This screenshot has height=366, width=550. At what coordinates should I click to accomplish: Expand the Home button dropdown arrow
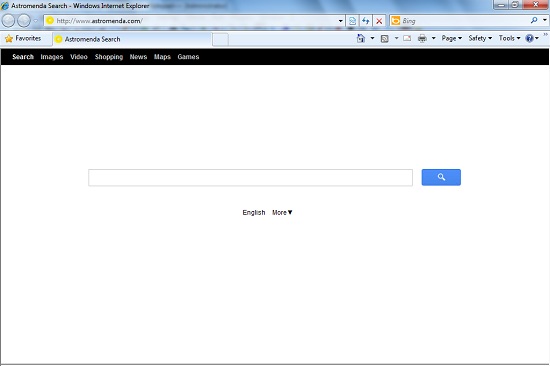[372, 38]
